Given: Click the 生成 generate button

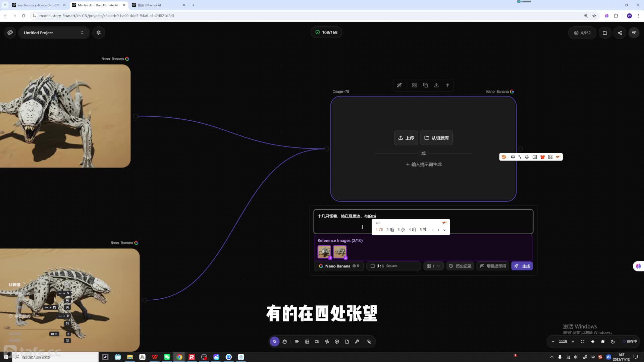Looking at the screenshot, I should (522, 266).
